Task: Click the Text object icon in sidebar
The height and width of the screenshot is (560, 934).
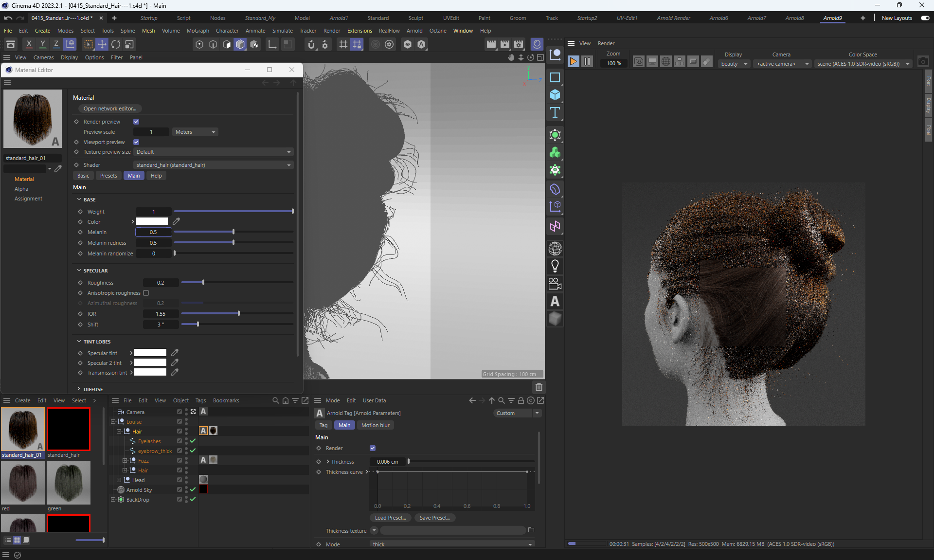Action: 555,112
